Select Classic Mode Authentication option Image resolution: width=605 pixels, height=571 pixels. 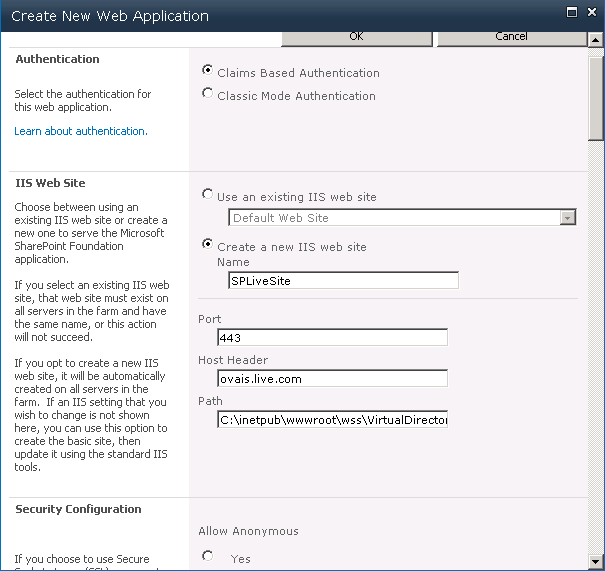pyautogui.click(x=207, y=94)
